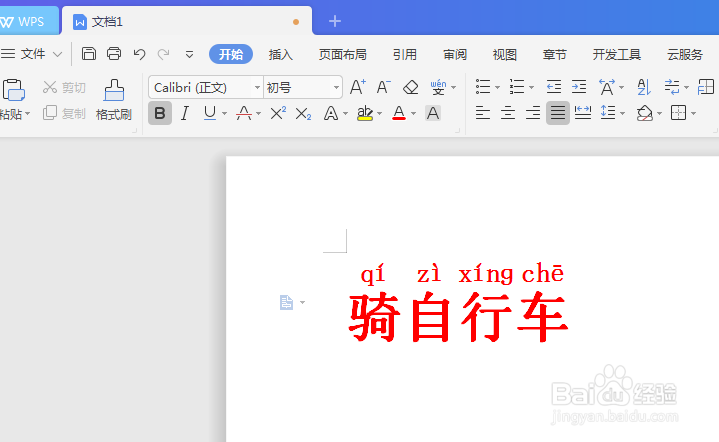Open underline style dropdown arrow
This screenshot has width=719, height=442.
coord(224,113)
